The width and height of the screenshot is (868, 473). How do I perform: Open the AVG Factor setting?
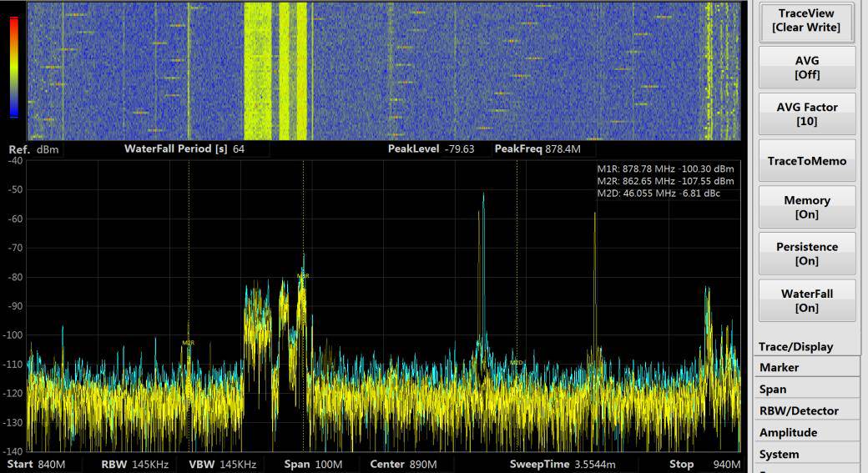(806, 114)
